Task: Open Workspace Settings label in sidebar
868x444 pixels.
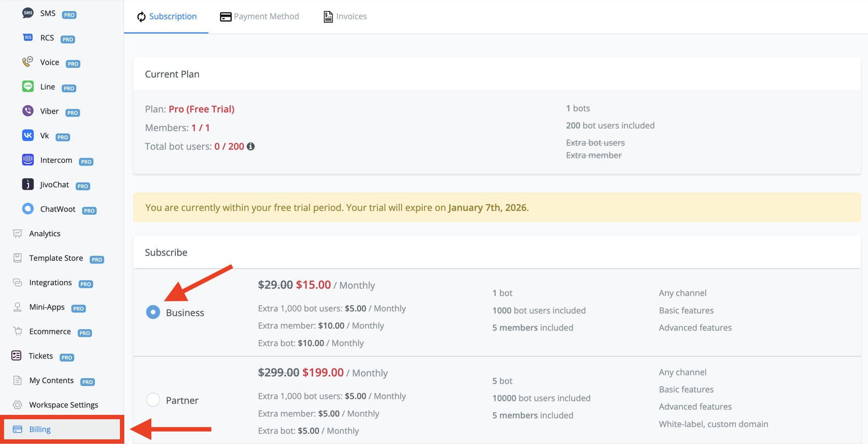Action: point(64,405)
